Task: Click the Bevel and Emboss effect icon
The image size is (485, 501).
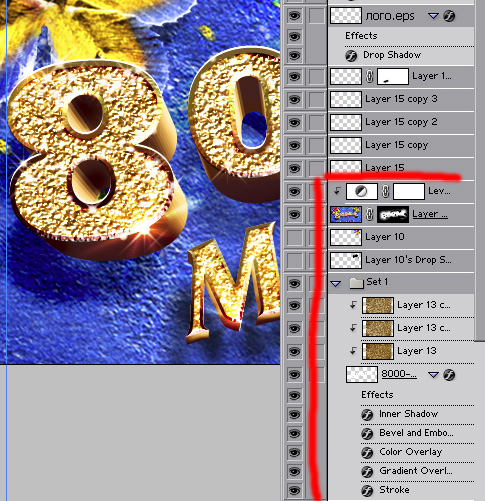Action: pyautogui.click(x=367, y=434)
